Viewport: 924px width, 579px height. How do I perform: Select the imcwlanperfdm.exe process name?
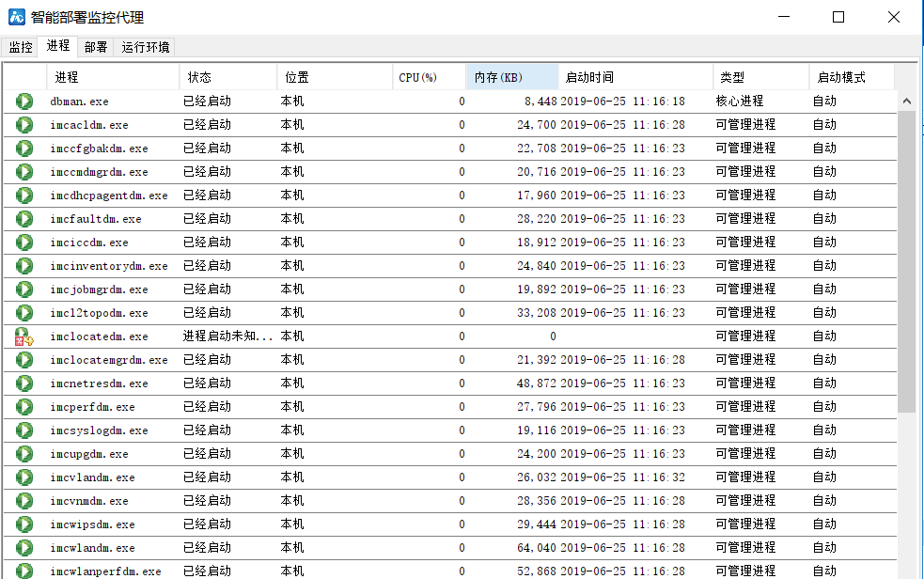click(x=105, y=571)
